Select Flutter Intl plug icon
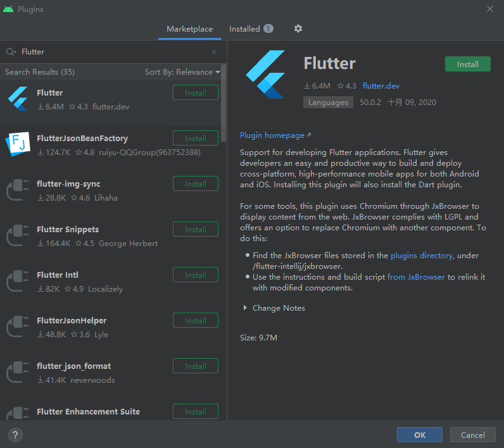Screen dimensions: 504x448 pyautogui.click(x=18, y=281)
